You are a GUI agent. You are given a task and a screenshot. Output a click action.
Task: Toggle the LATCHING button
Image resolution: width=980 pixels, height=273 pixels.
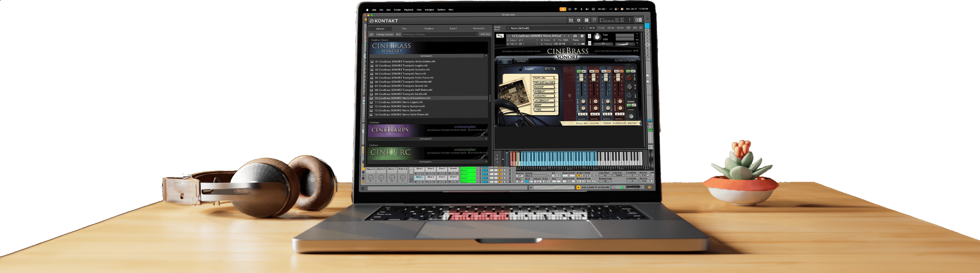550,69
